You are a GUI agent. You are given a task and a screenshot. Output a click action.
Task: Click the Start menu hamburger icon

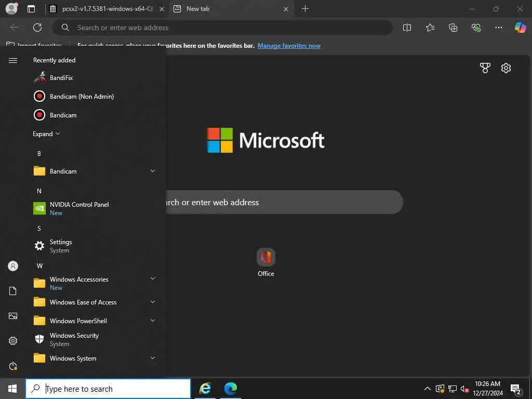(13, 60)
